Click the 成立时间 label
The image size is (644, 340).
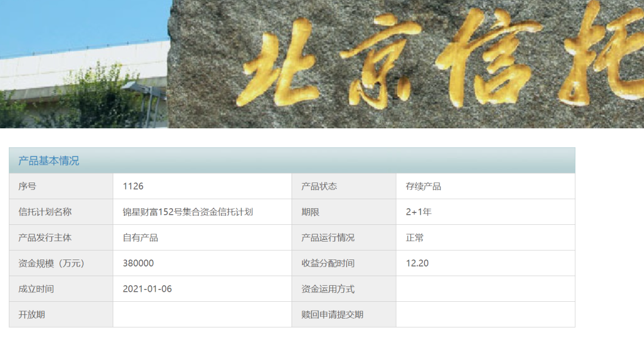click(36, 289)
